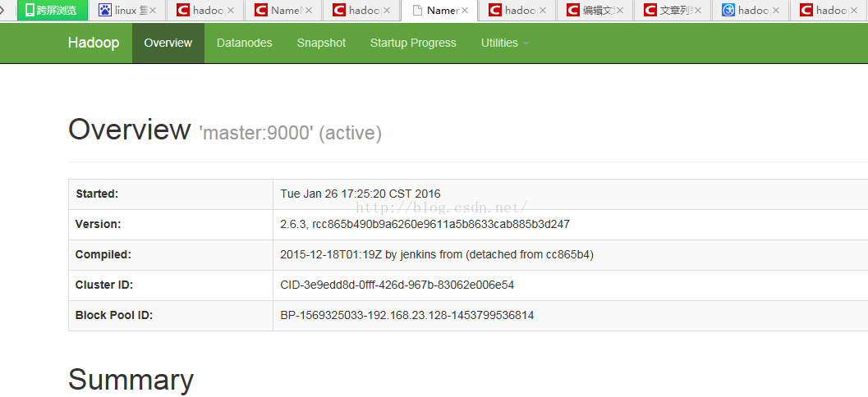The image size is (868, 397).
Task: Click the blank page icon on active Namer tab
Action: click(x=417, y=10)
